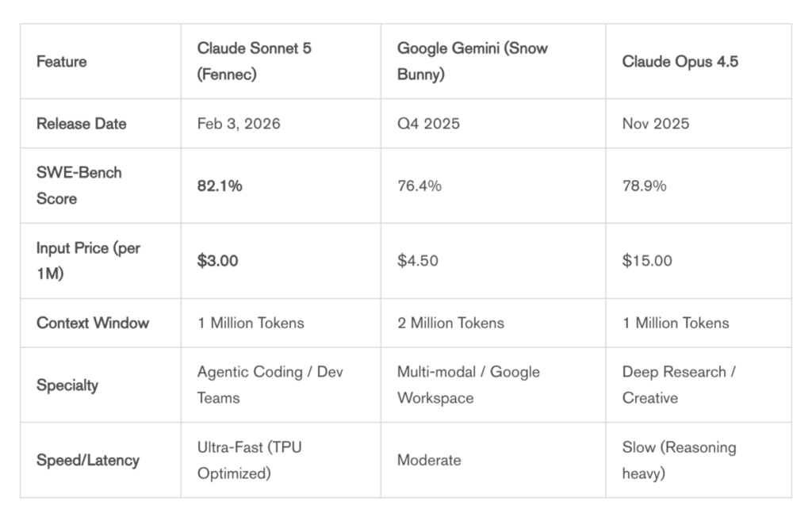
Task: Click the Google Gemini (Snow Bunny) header
Action: [472, 61]
